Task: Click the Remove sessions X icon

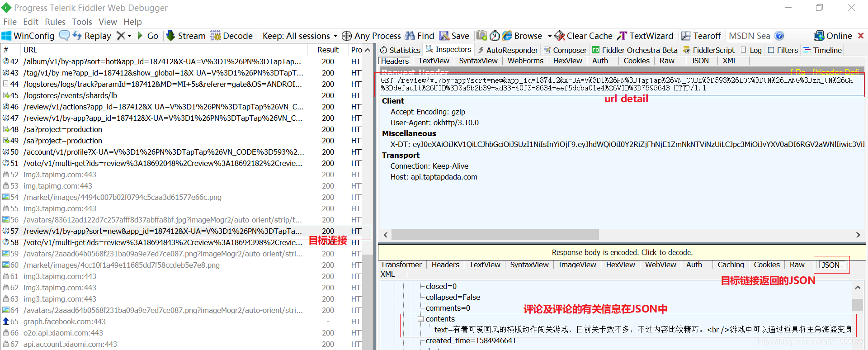Action: pyautogui.click(x=121, y=36)
